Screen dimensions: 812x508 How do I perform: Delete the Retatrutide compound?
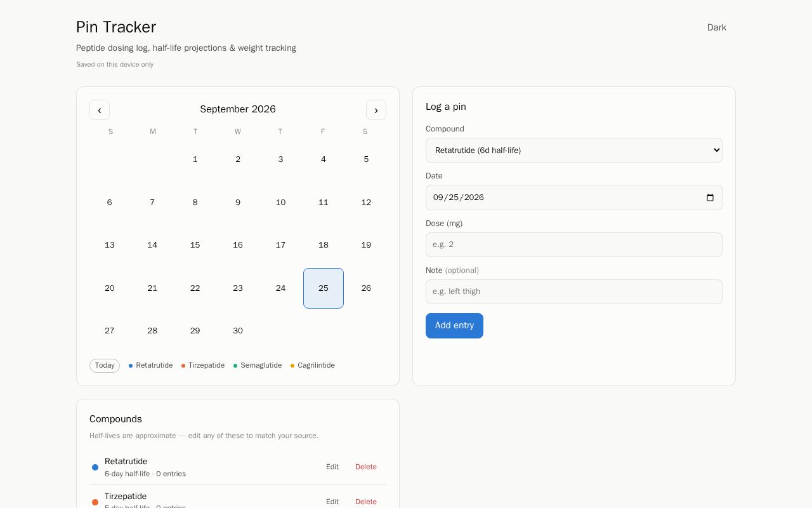366,467
